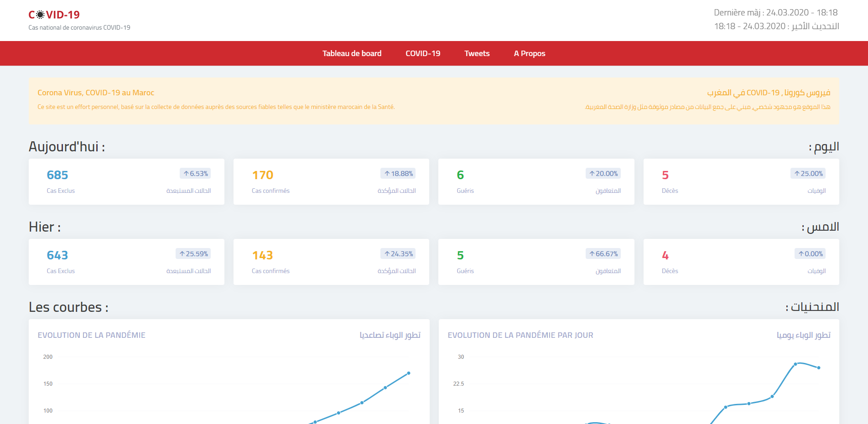This screenshot has width=868, height=424.
Task: Click the 25.59% excluded cases badge
Action: click(193, 253)
